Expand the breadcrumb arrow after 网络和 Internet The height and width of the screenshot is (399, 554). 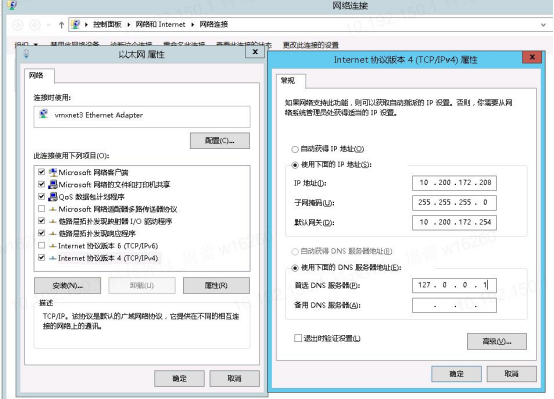(193, 25)
